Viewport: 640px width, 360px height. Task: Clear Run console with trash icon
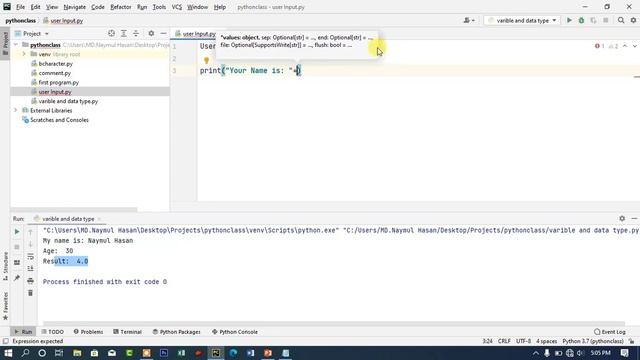[30, 293]
